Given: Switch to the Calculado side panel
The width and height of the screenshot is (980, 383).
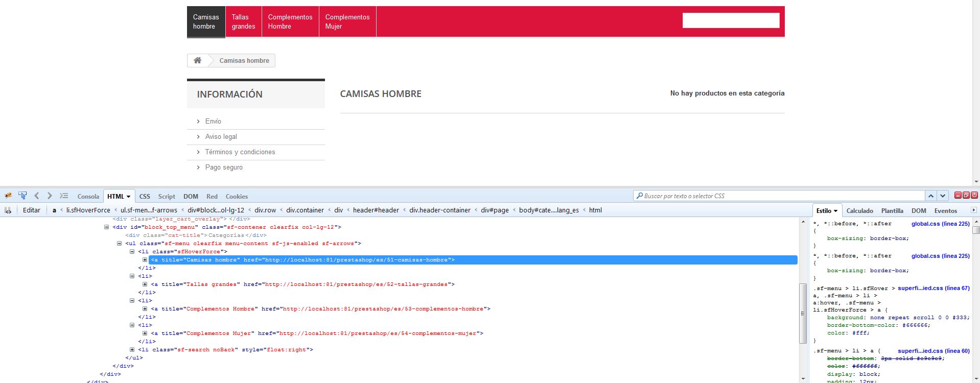Looking at the screenshot, I should tap(860, 210).
